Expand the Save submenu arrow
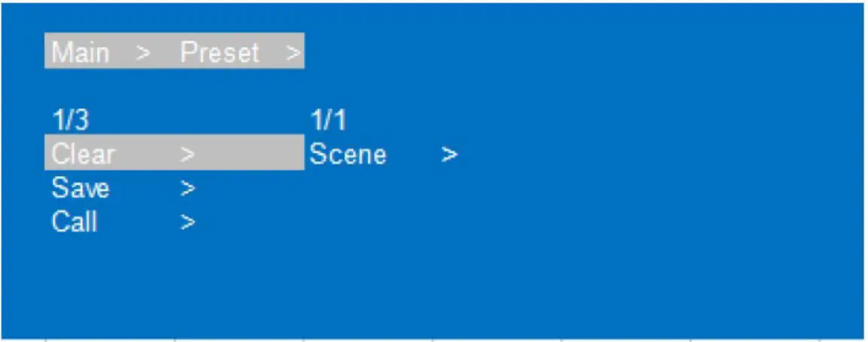The image size is (868, 342). click(188, 189)
